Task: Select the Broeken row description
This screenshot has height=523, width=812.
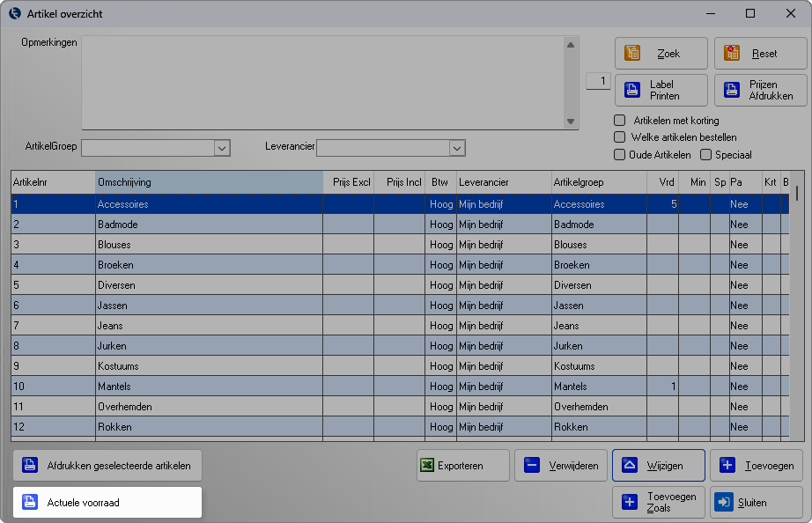Action: coord(115,265)
